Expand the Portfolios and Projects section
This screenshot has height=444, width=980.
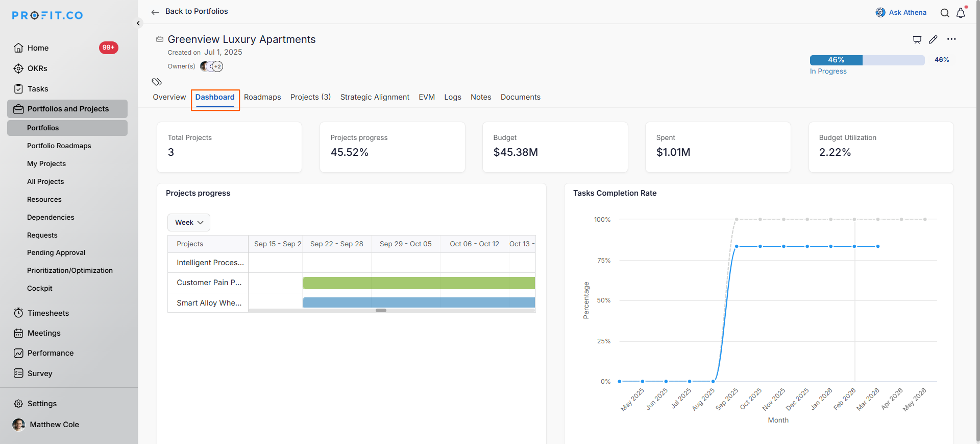pyautogui.click(x=67, y=109)
